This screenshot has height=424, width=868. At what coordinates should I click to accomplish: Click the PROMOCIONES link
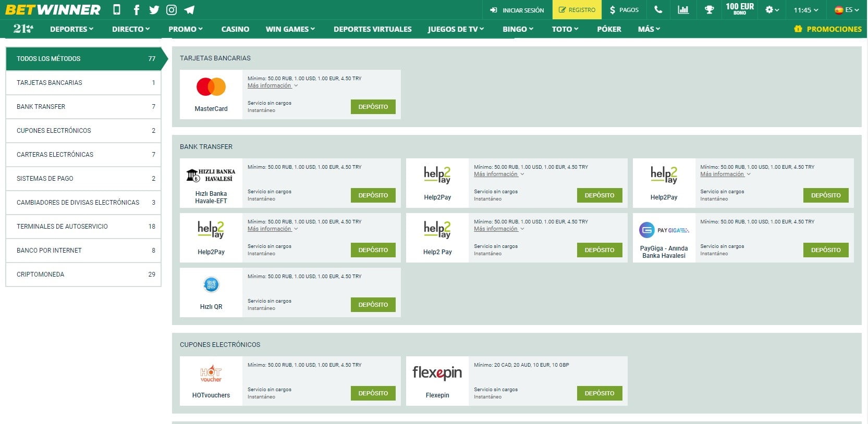click(828, 29)
